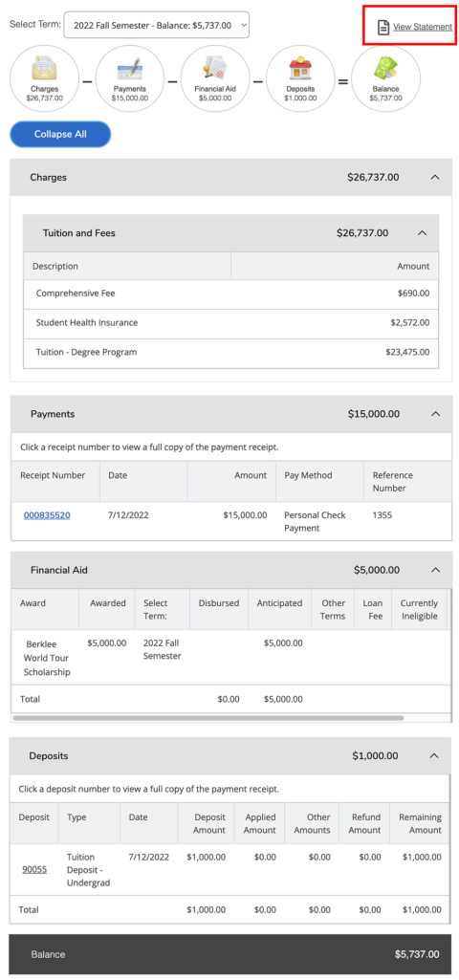Click the Tuition Deposit - Undergrad type cell
This screenshot has width=459, height=980.
coord(88,870)
